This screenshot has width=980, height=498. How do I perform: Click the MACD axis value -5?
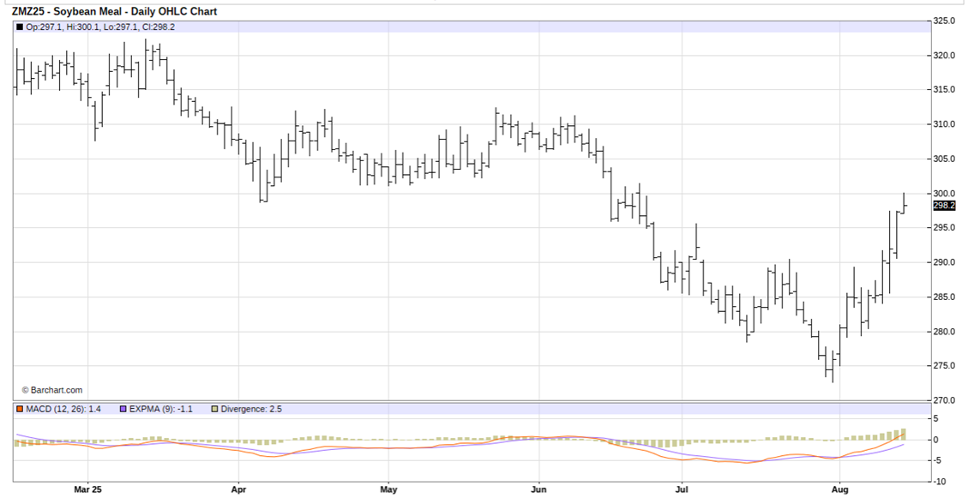[937, 461]
